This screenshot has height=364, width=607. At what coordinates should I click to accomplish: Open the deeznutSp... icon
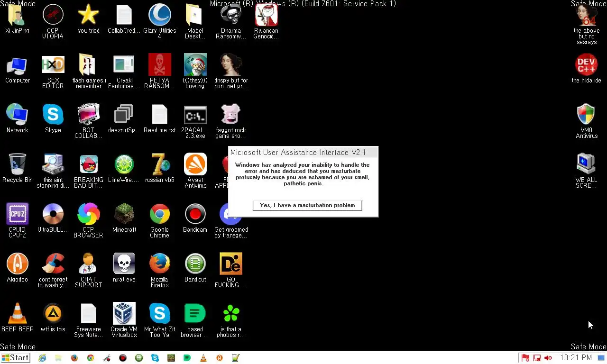[124, 118]
